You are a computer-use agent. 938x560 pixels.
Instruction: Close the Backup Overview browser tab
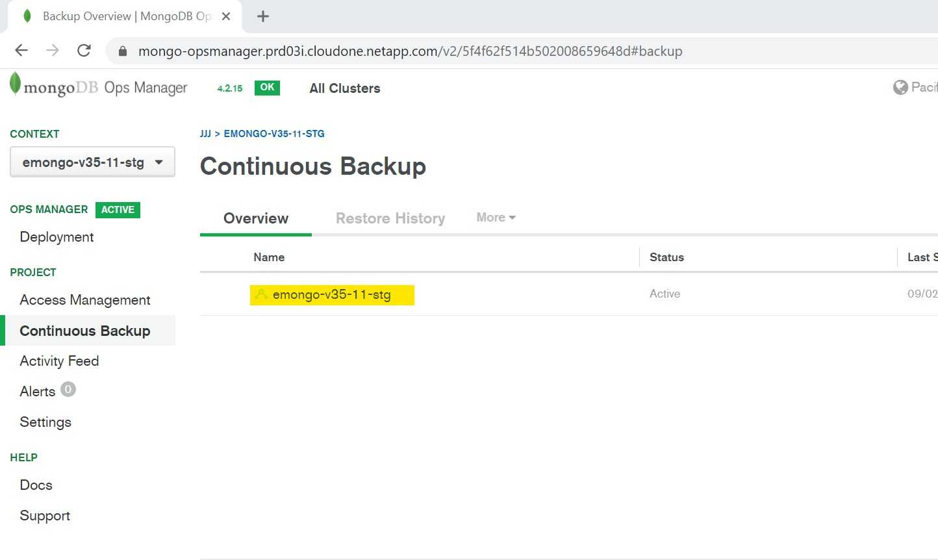click(226, 16)
